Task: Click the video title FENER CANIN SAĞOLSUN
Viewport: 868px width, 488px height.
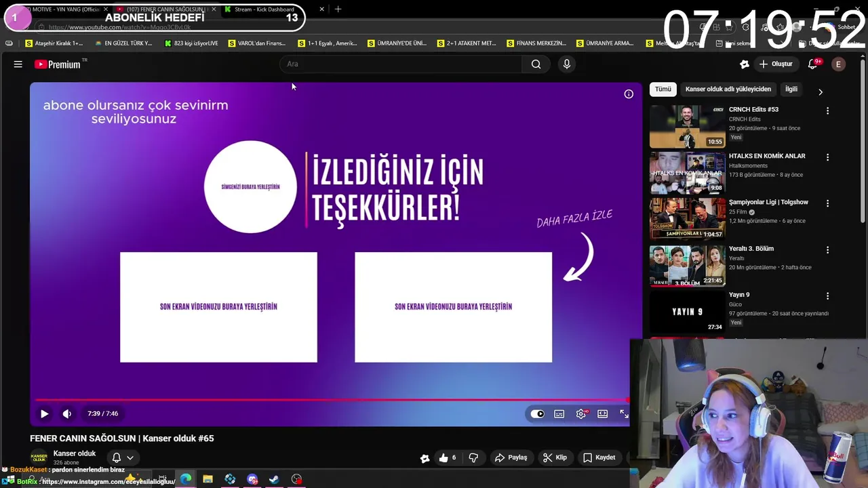Action: 122,439
